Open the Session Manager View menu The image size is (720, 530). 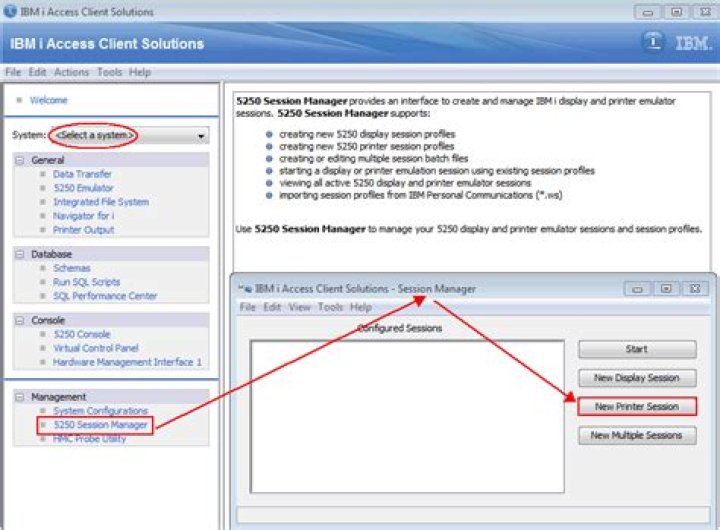pos(299,307)
